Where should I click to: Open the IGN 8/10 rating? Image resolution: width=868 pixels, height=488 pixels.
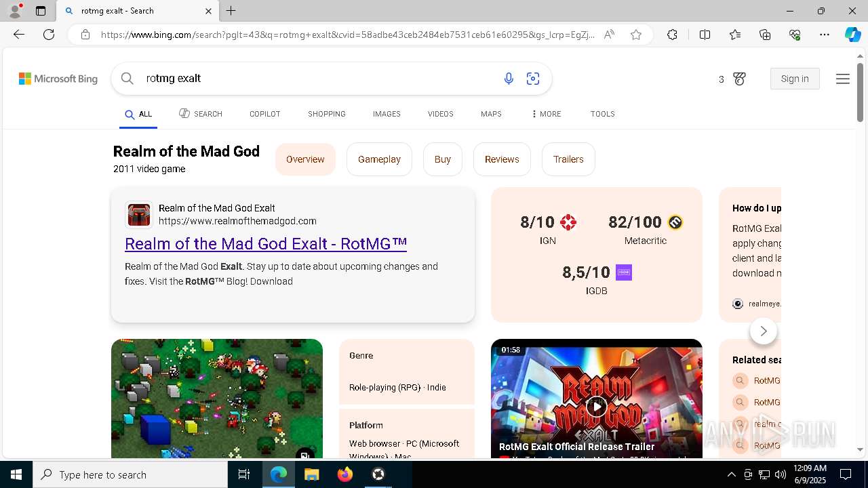tap(548, 229)
